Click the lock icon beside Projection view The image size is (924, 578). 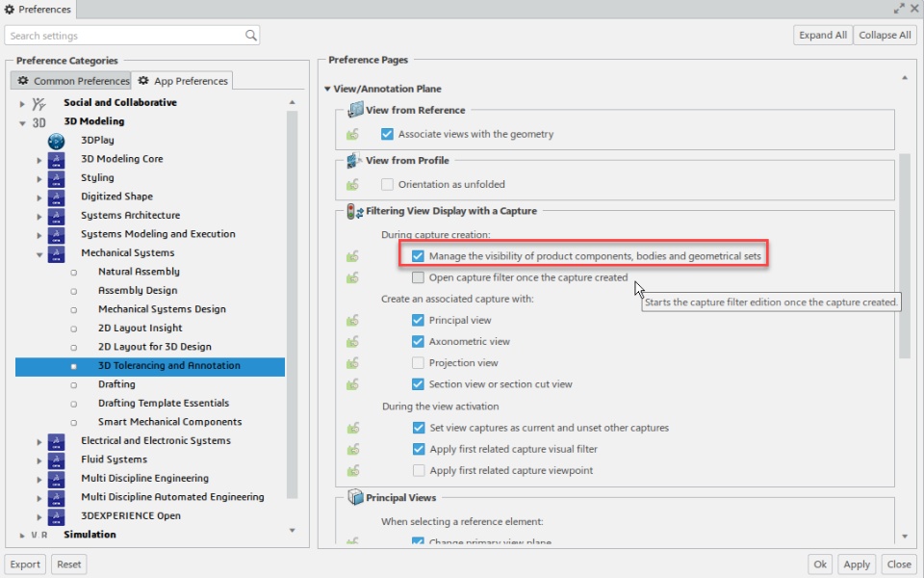353,363
